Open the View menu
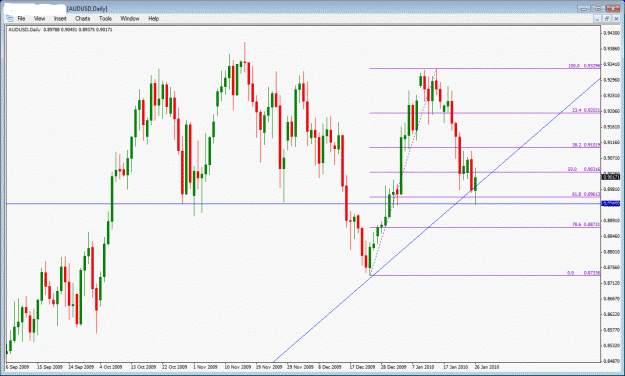This screenshot has height=376, width=625. 39,19
